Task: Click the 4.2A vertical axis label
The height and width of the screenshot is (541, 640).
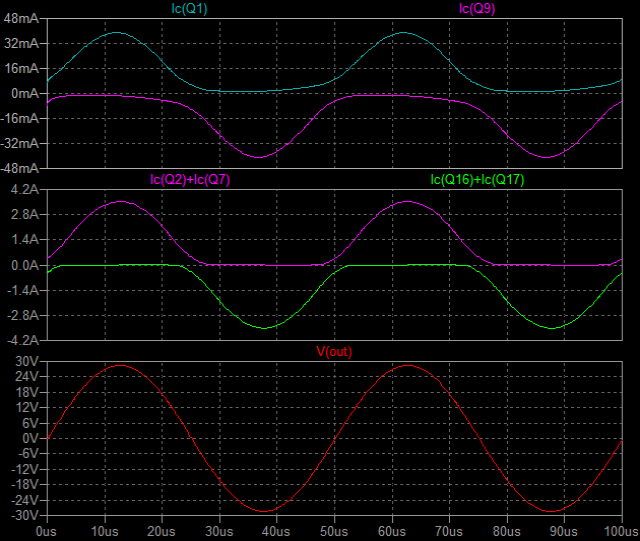Action: pos(22,190)
